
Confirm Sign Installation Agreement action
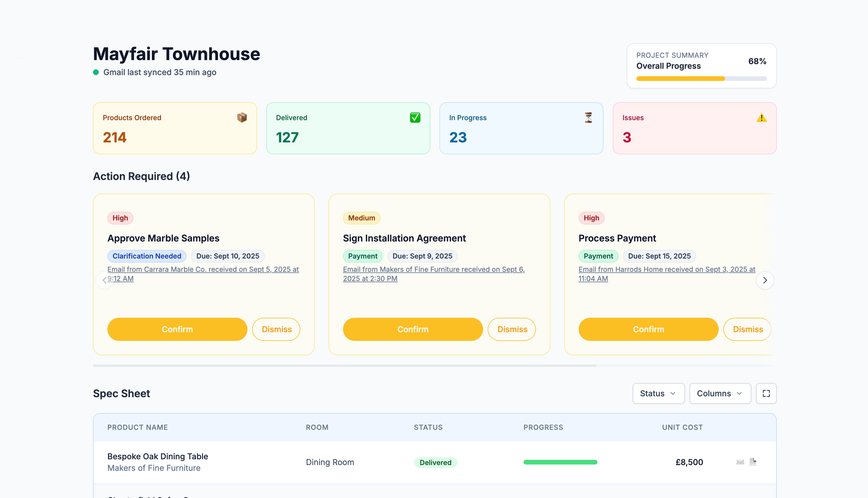413,329
